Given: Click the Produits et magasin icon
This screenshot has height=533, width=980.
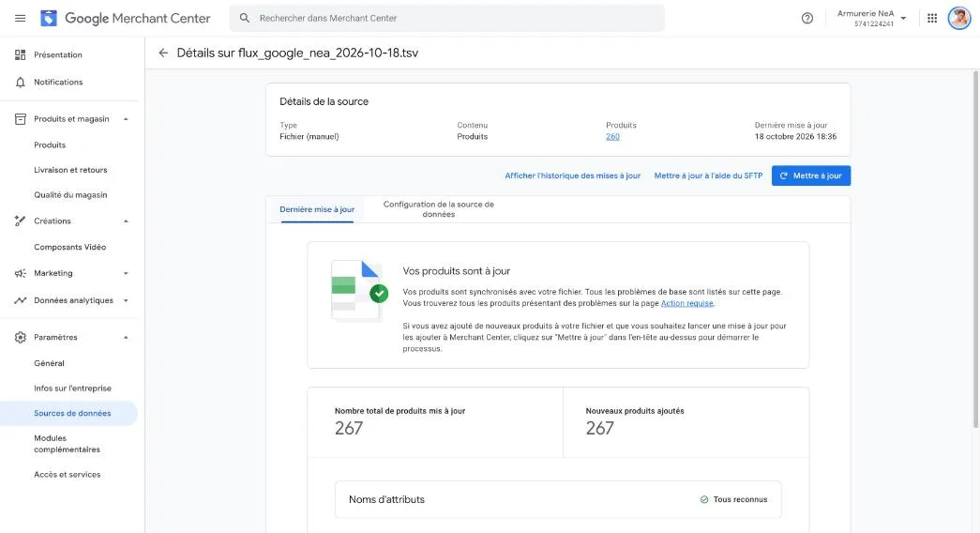Looking at the screenshot, I should pyautogui.click(x=20, y=119).
